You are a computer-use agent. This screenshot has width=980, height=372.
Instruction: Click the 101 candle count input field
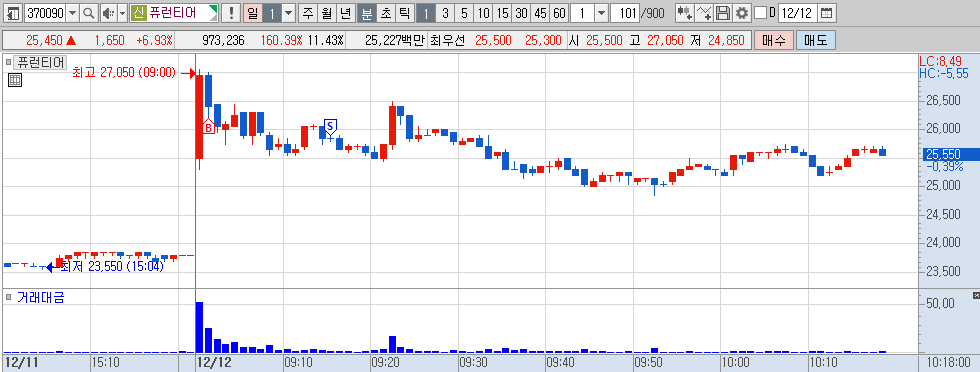(625, 13)
